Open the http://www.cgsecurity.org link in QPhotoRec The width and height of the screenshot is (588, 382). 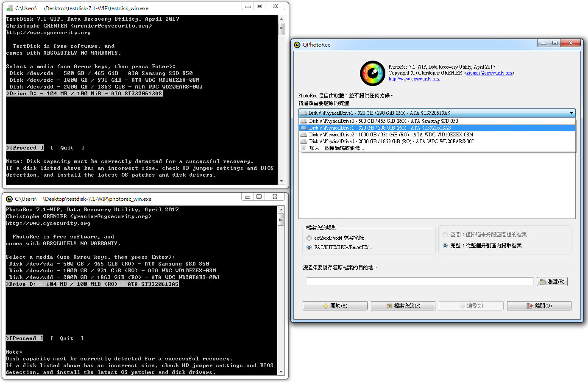tap(414, 79)
